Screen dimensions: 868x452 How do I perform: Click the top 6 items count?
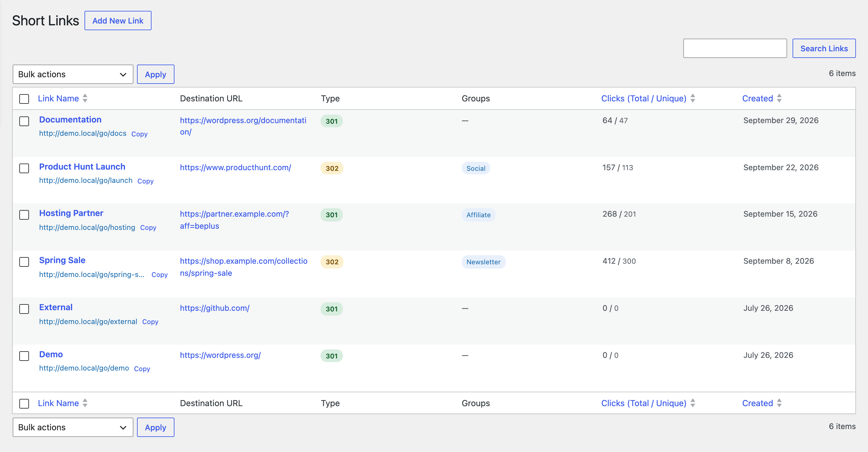click(842, 73)
